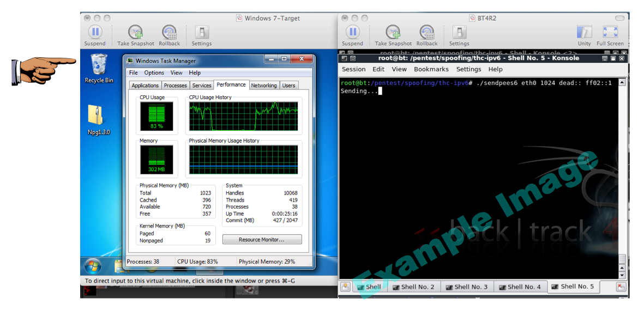Click the Kernel Memory Paged 60 row
The width and height of the screenshot is (644, 310).
click(x=176, y=234)
